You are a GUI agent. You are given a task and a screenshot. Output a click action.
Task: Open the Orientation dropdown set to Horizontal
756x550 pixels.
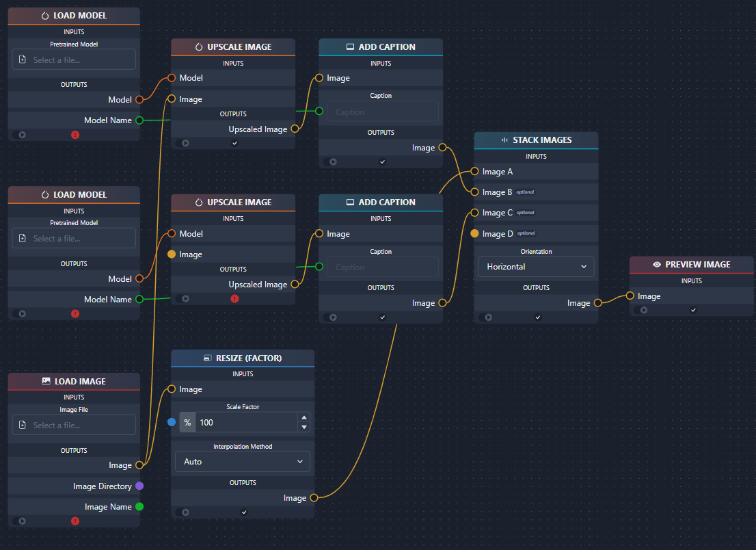536,267
